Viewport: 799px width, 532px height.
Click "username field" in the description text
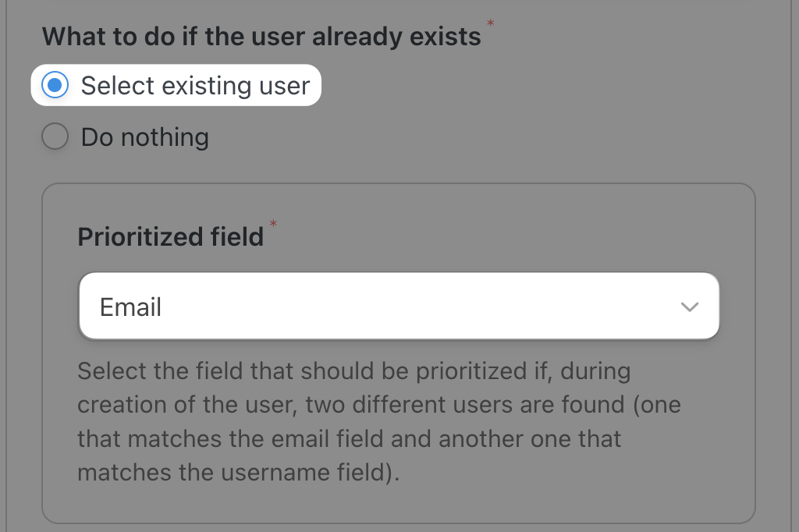pos(318,473)
